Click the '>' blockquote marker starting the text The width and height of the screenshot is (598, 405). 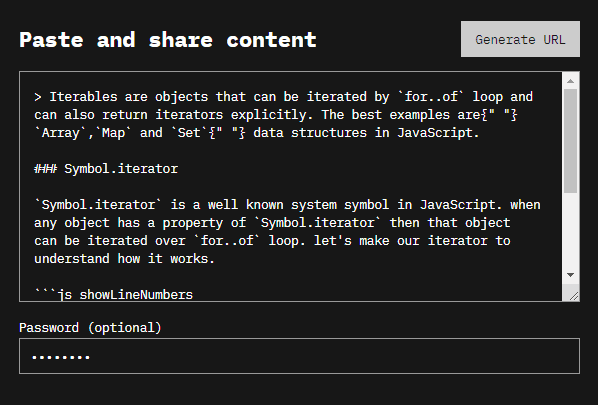click(38, 97)
